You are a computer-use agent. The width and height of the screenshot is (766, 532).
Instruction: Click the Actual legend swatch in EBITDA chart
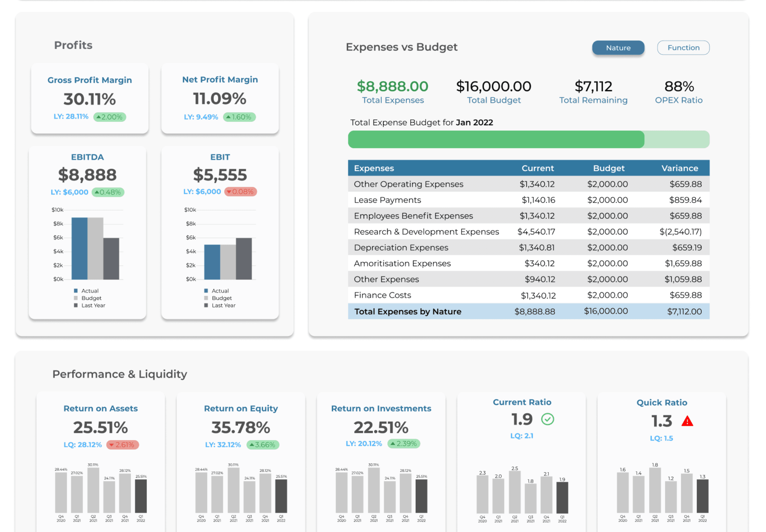click(x=76, y=291)
